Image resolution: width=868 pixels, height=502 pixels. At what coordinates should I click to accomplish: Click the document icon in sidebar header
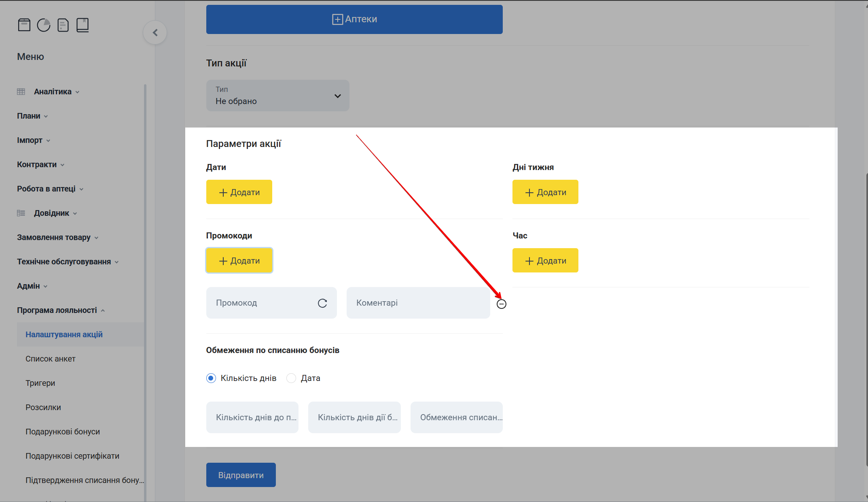(63, 25)
